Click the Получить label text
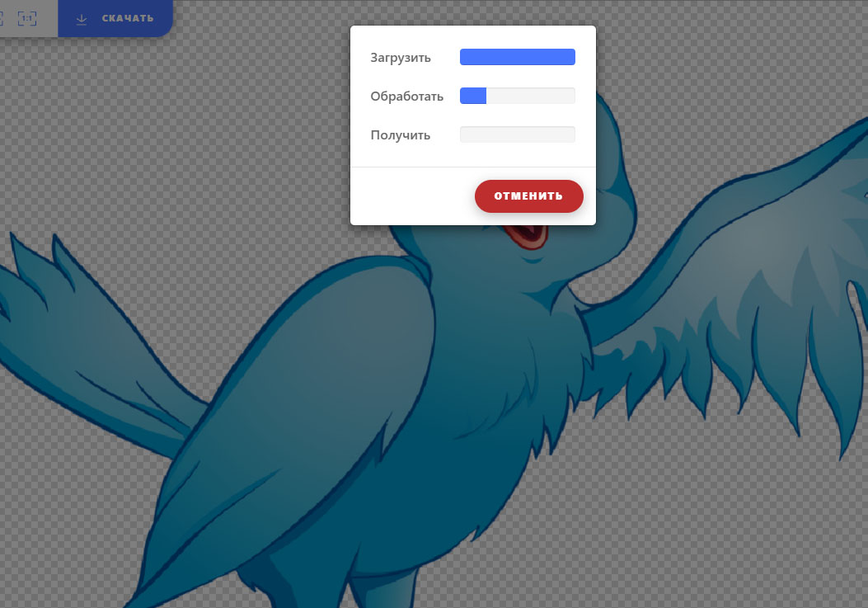The width and height of the screenshot is (868, 608). coord(401,135)
